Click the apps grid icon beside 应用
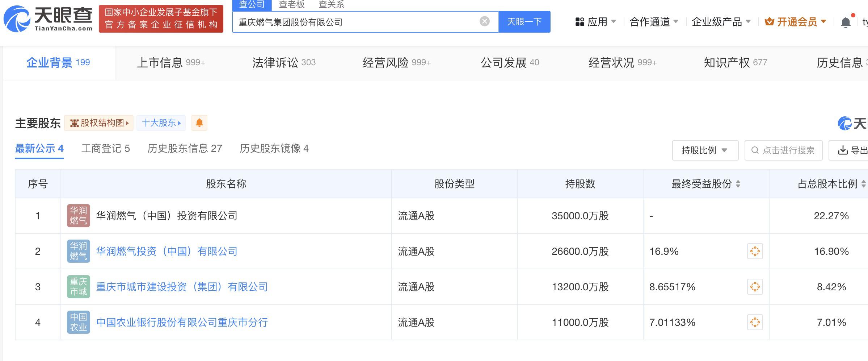 580,22
